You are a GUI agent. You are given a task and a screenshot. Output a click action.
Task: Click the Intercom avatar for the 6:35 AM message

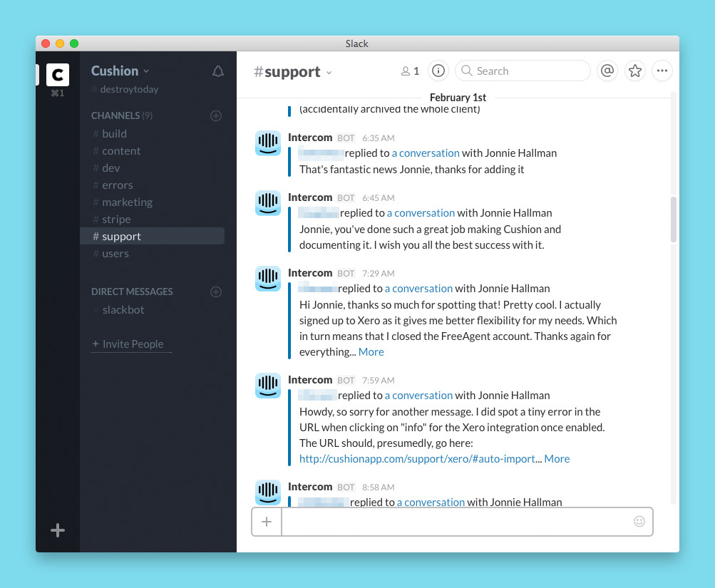(x=267, y=143)
